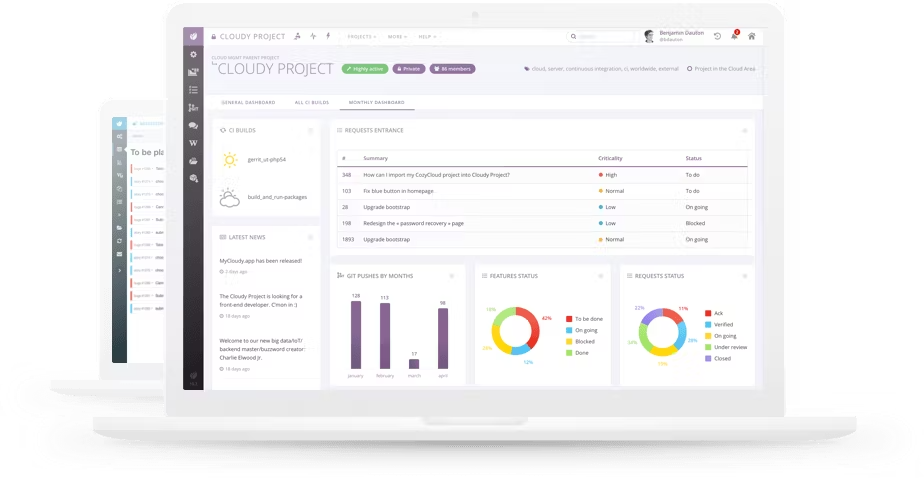Click 'Redesign the password recovery page' row

(542, 223)
